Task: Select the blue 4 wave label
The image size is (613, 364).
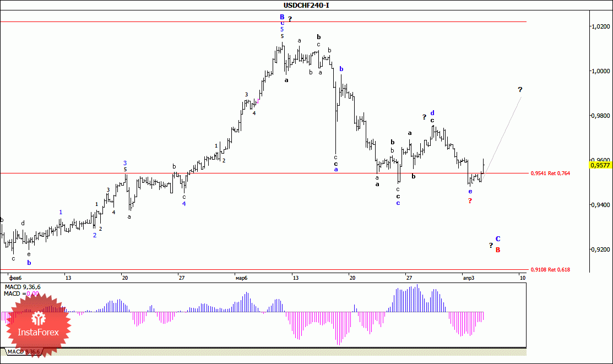Action: click(x=184, y=204)
